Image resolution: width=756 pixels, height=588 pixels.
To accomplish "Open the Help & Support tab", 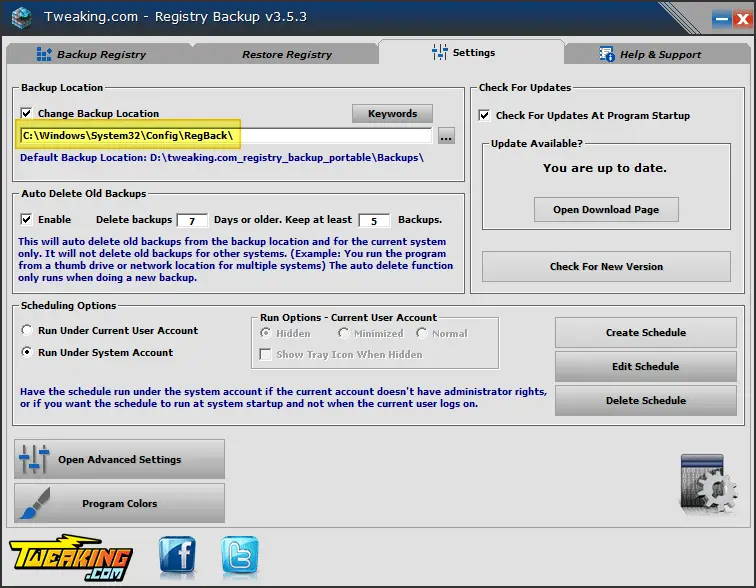I will coord(658,54).
